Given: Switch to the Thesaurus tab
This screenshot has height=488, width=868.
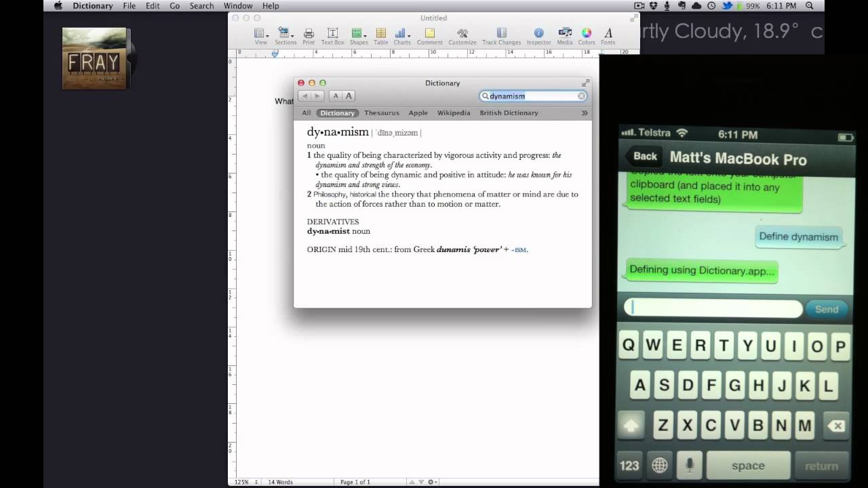Looking at the screenshot, I should 381,113.
